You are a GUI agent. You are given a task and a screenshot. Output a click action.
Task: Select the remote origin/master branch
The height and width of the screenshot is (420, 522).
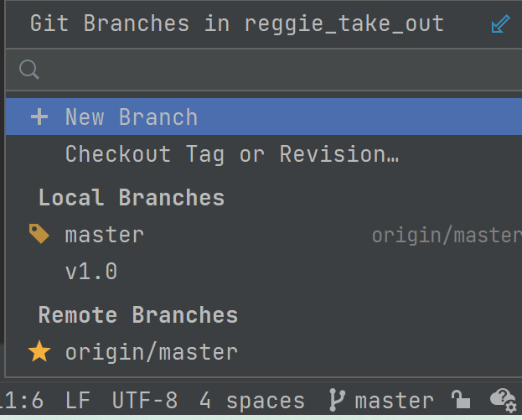(x=152, y=352)
